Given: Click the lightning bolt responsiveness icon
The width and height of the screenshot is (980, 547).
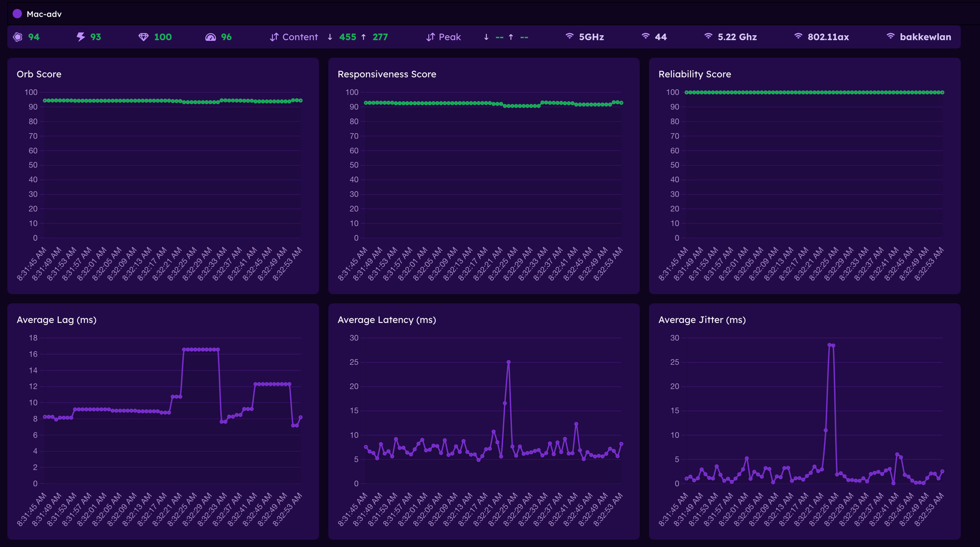Looking at the screenshot, I should tap(81, 37).
